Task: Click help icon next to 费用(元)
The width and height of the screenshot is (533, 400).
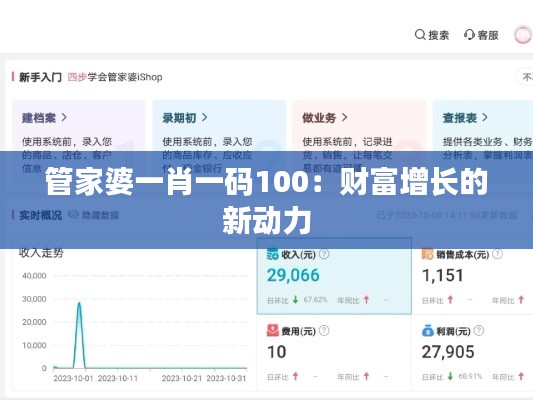Action: click(324, 330)
